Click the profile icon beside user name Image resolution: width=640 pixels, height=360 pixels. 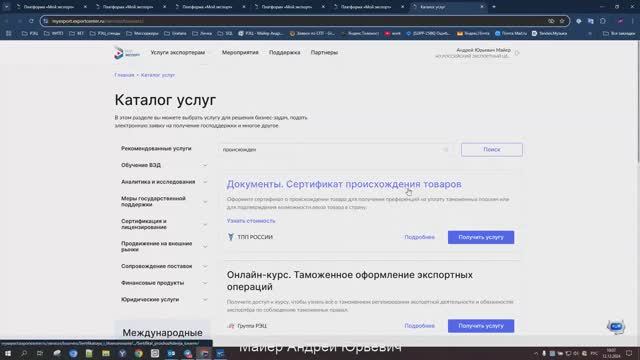517,53
